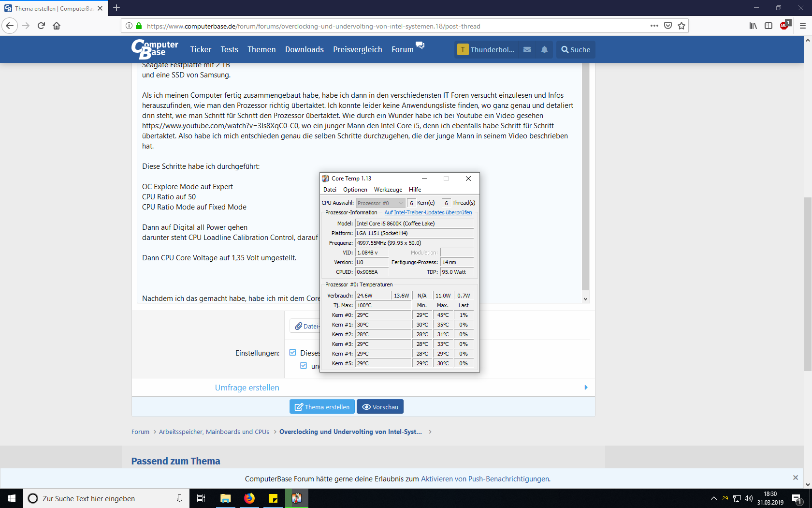Open the network tray icon
Image resolution: width=812 pixels, height=508 pixels.
click(x=737, y=498)
